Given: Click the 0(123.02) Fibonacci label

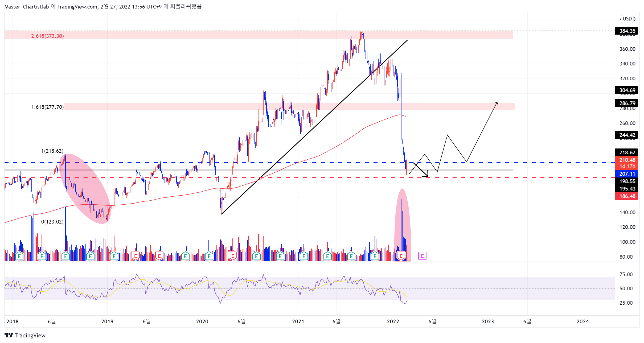Looking at the screenshot, I should coord(52,222).
